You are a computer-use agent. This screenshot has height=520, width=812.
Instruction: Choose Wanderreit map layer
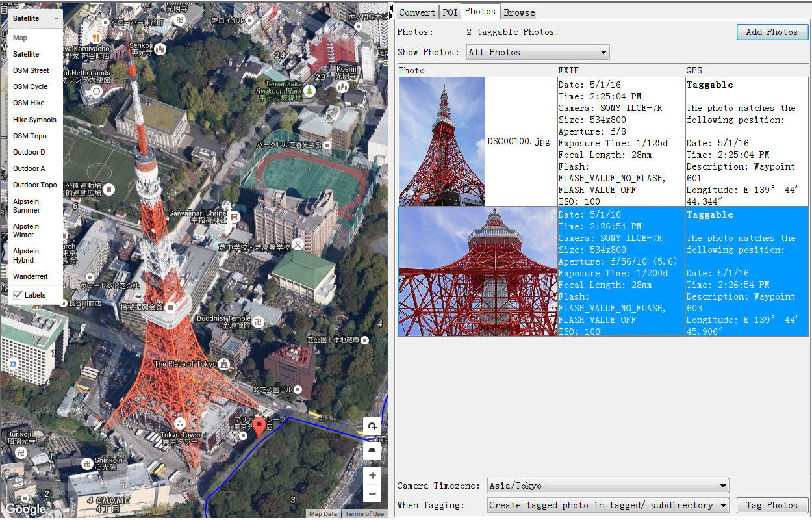click(x=31, y=276)
